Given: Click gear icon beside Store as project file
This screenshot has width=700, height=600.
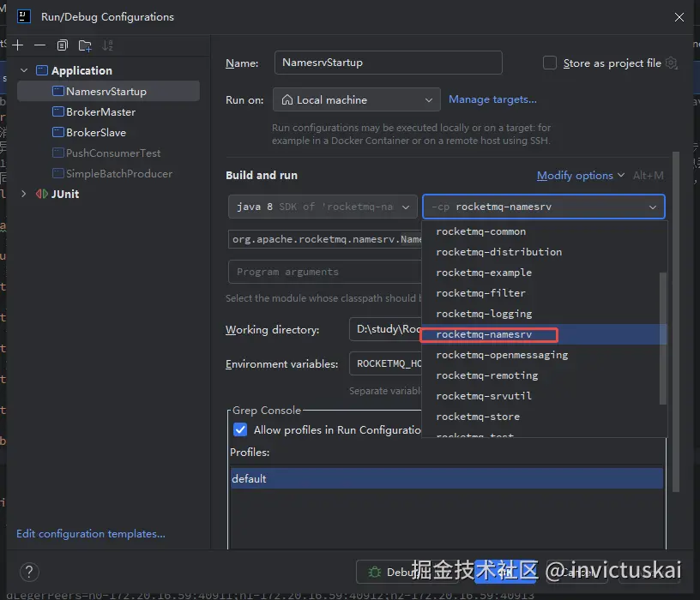Looking at the screenshot, I should coord(672,63).
